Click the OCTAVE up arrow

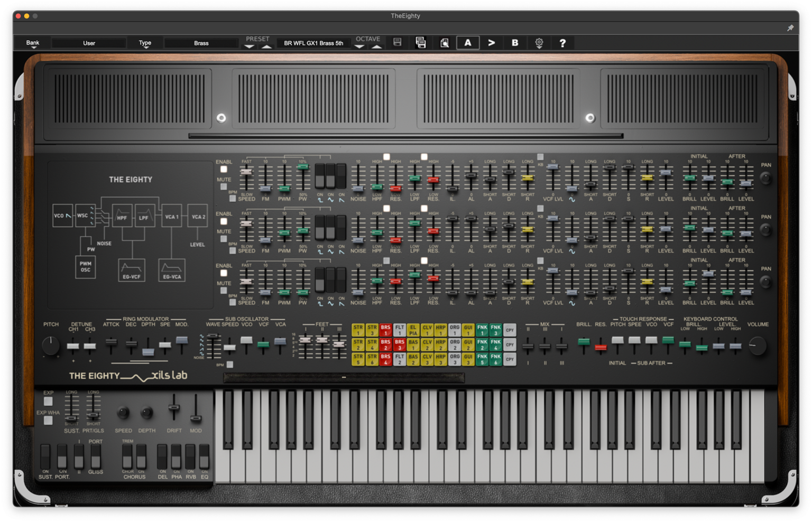pos(376,46)
